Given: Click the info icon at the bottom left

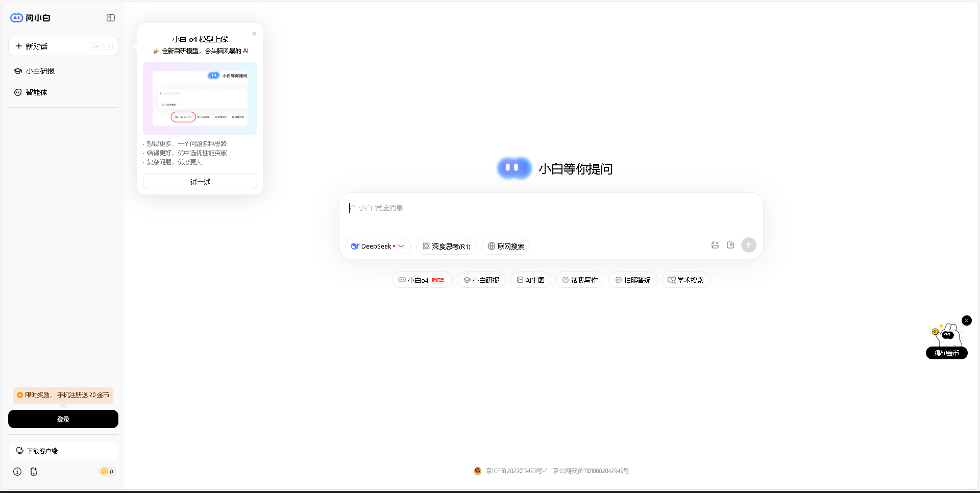Looking at the screenshot, I should 17,472.
